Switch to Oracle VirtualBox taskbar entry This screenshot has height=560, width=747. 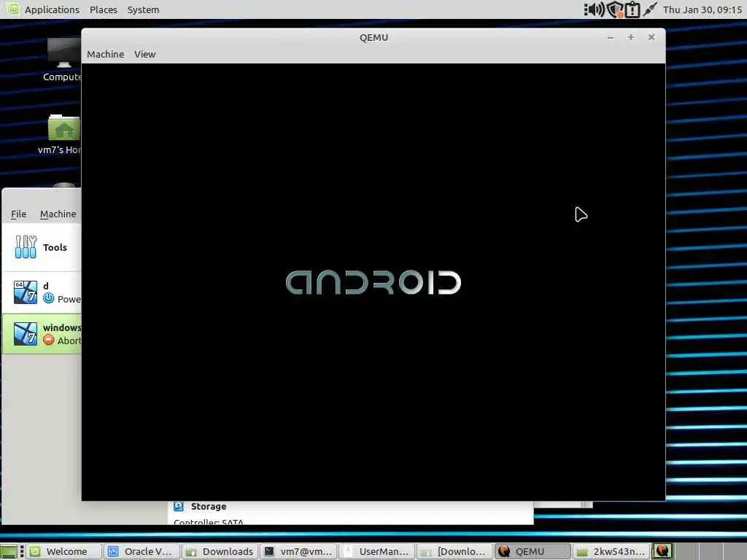pyautogui.click(x=142, y=551)
